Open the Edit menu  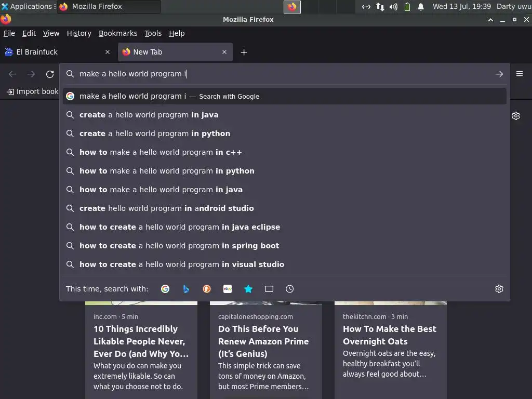click(29, 33)
